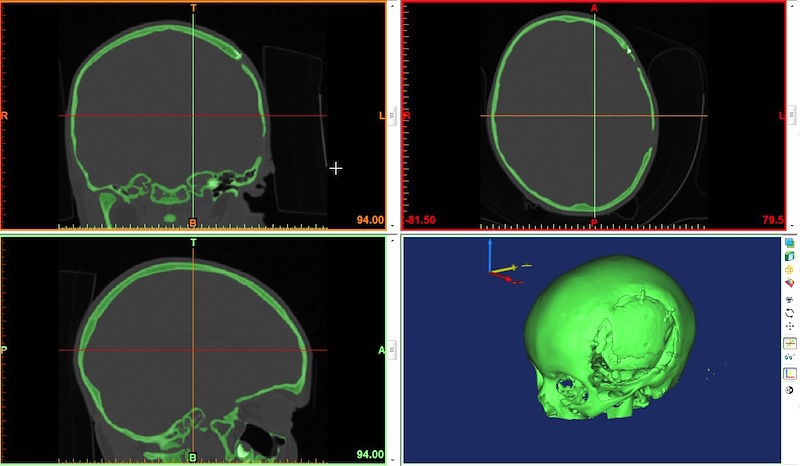Click the green cube clipping icon
800x466 pixels.
point(790,256)
